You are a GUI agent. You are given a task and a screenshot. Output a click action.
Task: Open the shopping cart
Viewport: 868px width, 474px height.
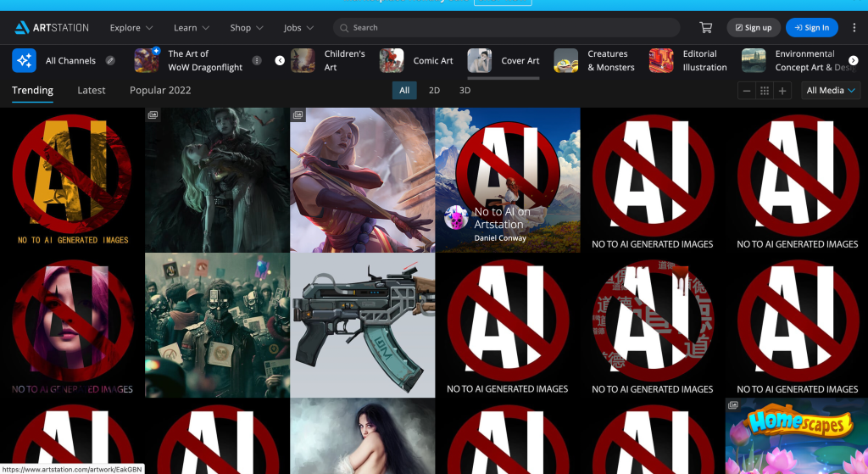click(705, 27)
